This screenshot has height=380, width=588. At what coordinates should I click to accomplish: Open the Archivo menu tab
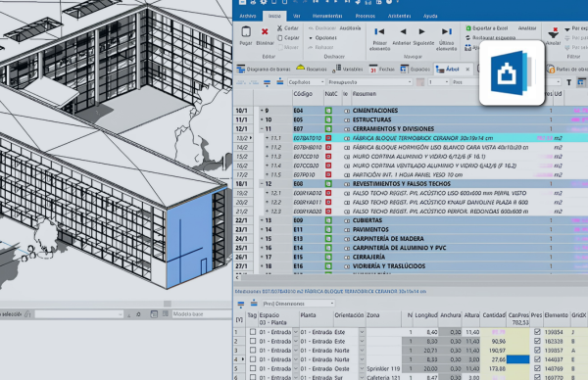click(x=248, y=16)
